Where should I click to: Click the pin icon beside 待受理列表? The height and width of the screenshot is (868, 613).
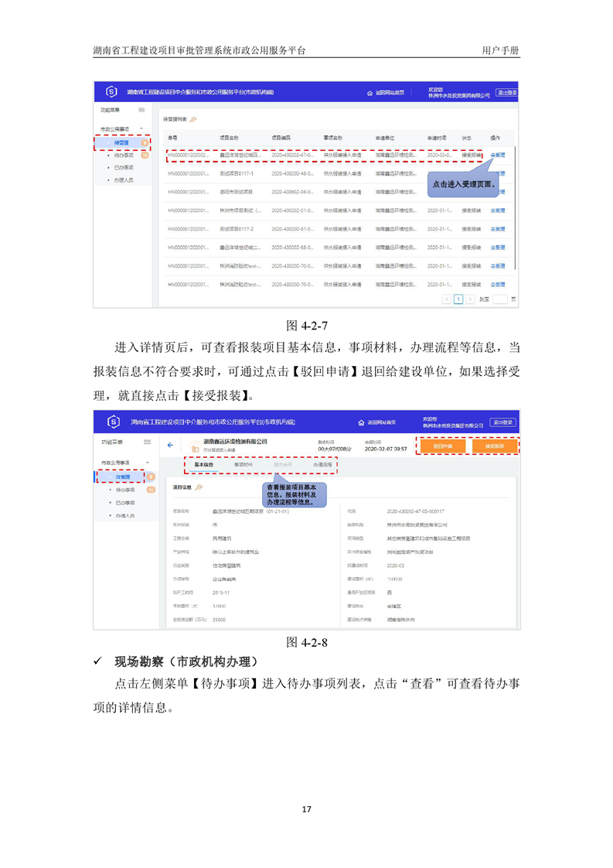(193, 120)
